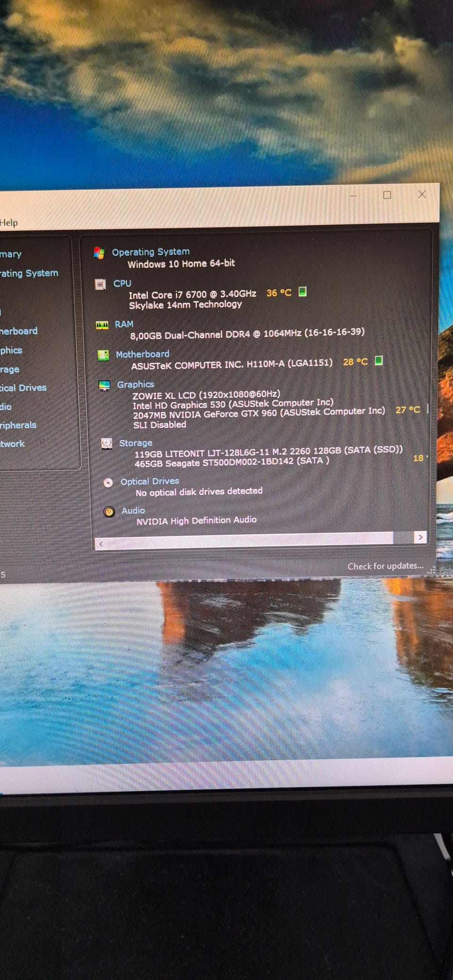Click the SLI Disabled text
The image size is (453, 980).
click(x=159, y=424)
